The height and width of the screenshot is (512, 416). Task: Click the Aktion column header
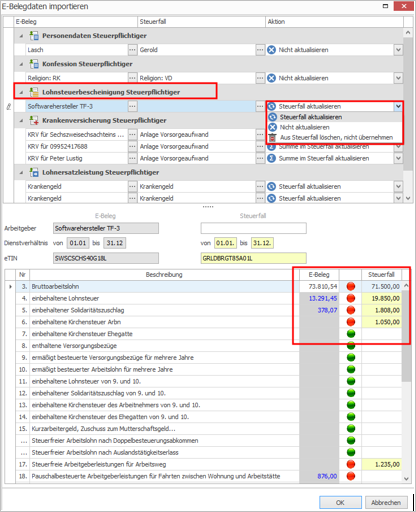click(334, 22)
